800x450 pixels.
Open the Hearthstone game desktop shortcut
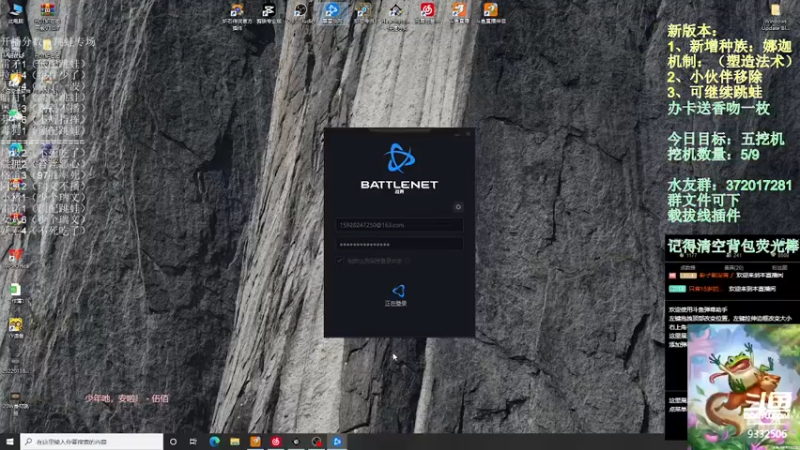coord(363,13)
